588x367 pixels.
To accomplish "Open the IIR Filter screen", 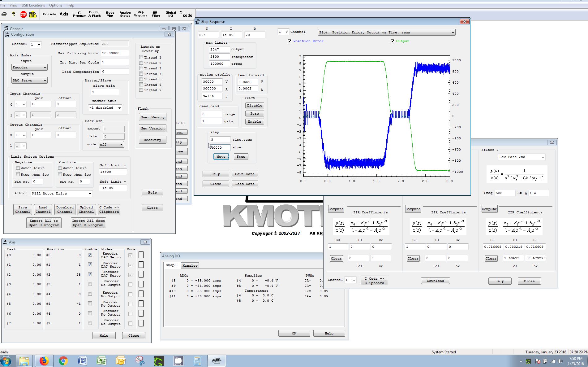I will point(156,14).
